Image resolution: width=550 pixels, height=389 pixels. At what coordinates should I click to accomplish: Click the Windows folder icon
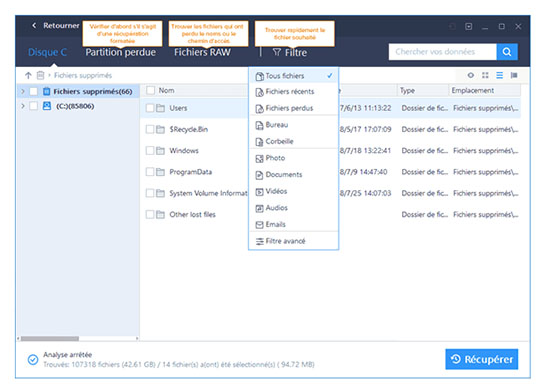[x=160, y=151]
